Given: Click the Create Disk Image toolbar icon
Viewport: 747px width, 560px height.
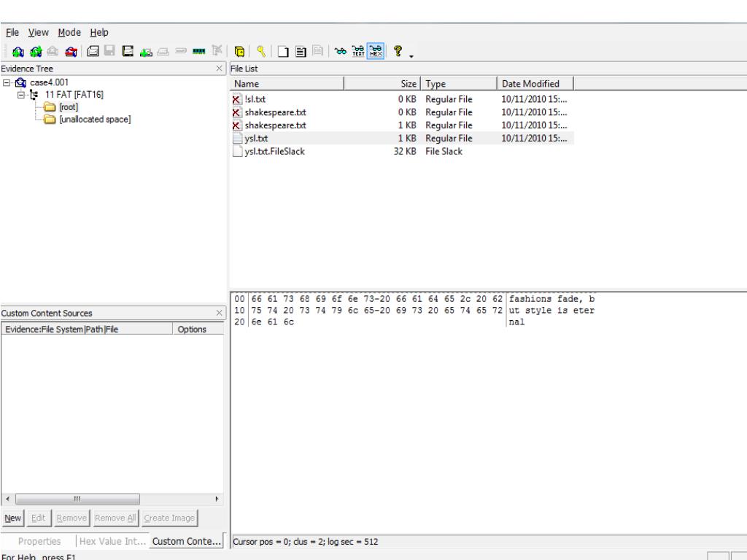Looking at the screenshot, I should coord(93,51).
